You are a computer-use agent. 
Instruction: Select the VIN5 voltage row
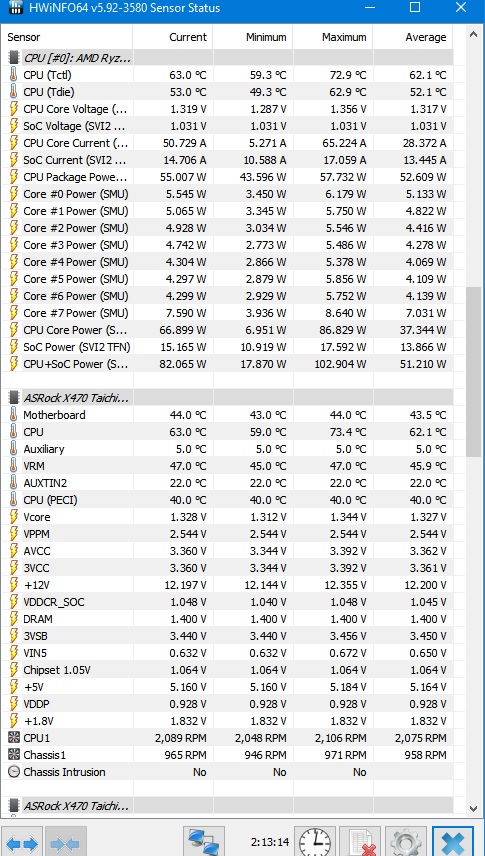[227, 653]
